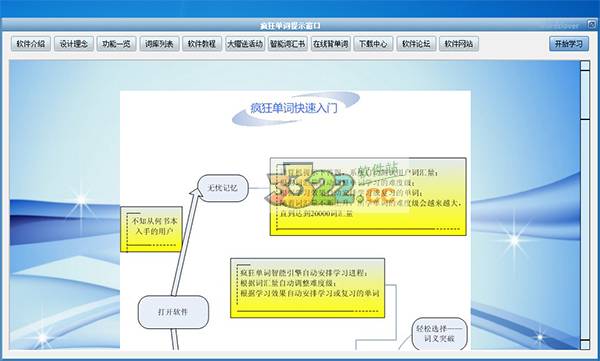Viewport: 600px width, 361px height.
Task: Click the 开始学习 button
Action: 569,44
